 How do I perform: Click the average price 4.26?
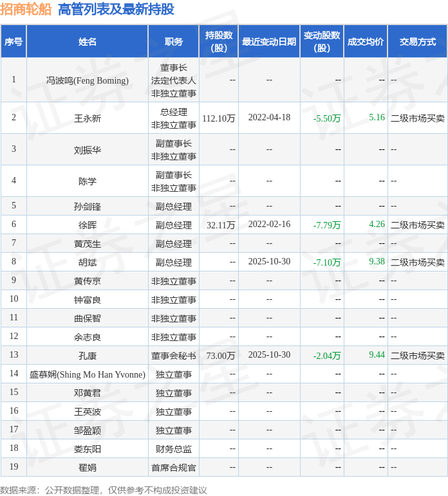pos(377,225)
